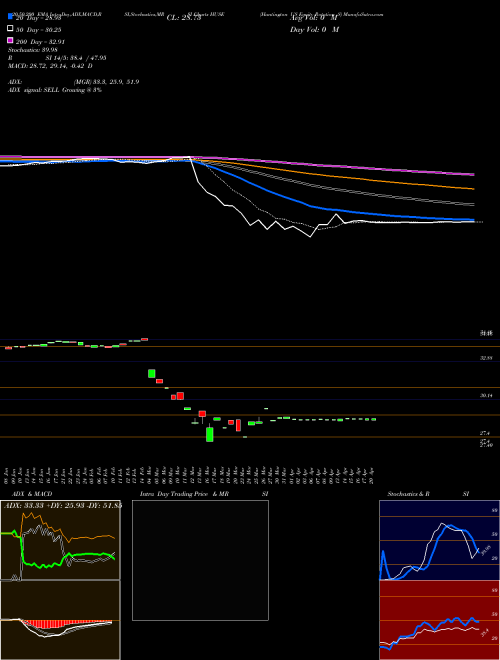
Task: Click the blue 20 Day EMA legend swatch
Action: coord(10,17)
